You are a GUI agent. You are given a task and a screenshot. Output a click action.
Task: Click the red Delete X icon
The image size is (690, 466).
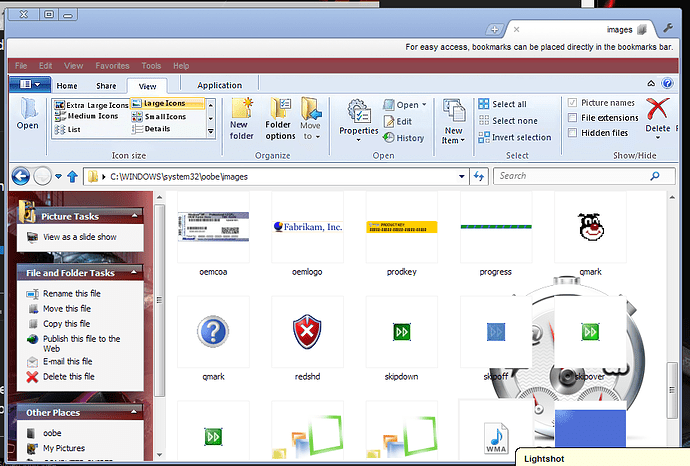(x=658, y=109)
